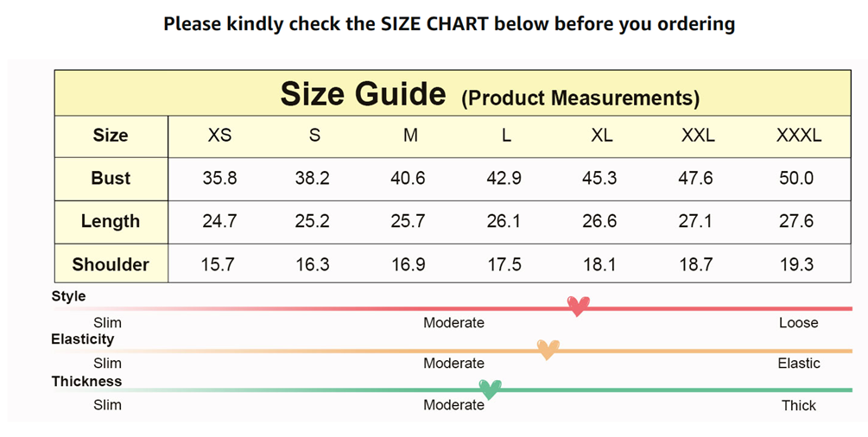Click the Slim label under Thickness bar

point(108,405)
